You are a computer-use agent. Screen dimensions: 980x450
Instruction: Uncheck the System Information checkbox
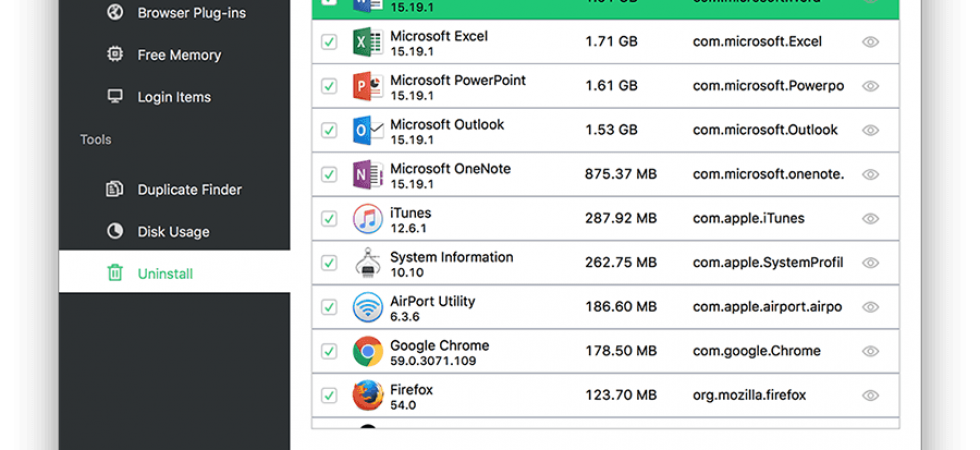point(329,263)
